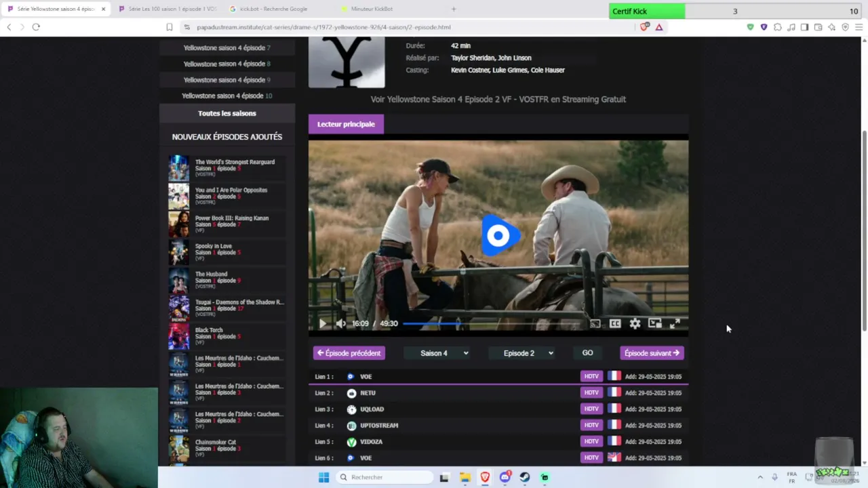Choose the Lien 3 UQLOAD source
Viewport: 868px width, 488px height.
[498, 409]
